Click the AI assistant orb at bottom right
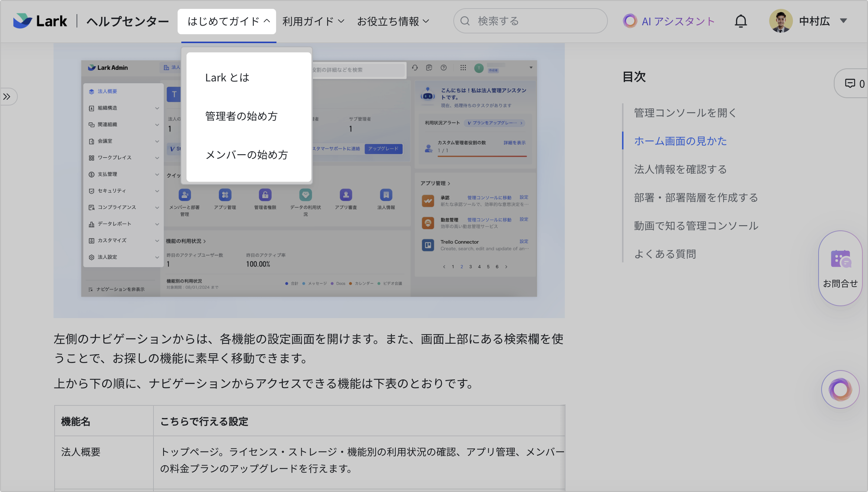 (841, 389)
